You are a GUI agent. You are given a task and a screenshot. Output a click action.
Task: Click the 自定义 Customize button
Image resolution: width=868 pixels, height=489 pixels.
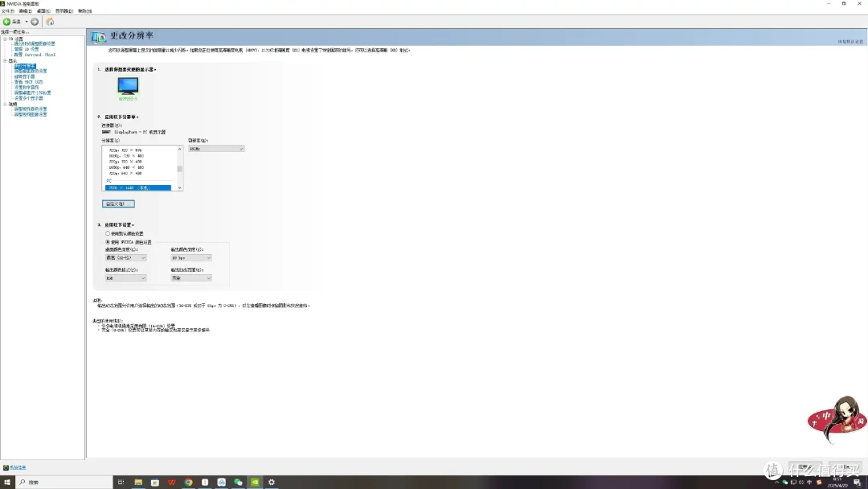(118, 203)
